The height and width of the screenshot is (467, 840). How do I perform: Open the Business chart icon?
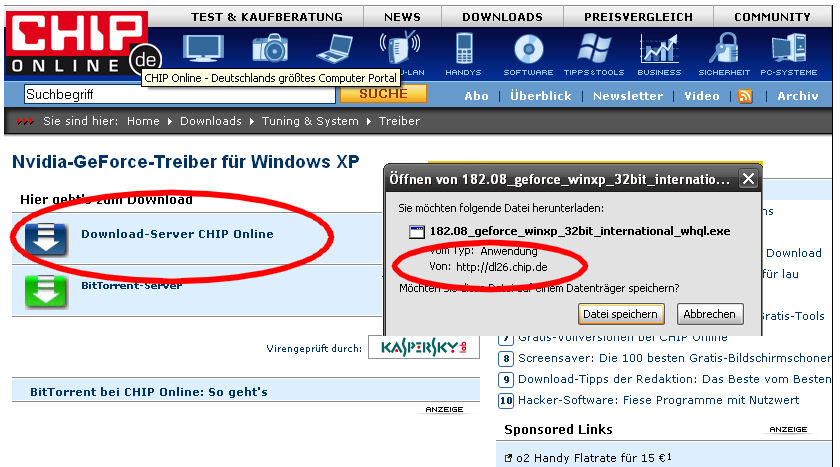tap(659, 49)
